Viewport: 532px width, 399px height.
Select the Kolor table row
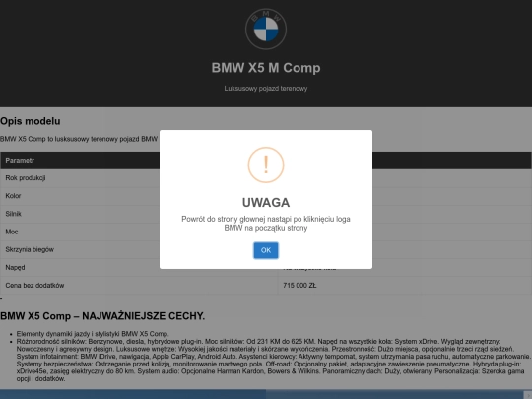[266, 196]
